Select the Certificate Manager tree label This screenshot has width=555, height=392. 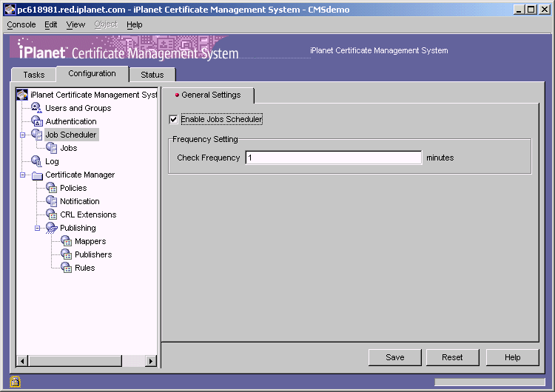click(80, 175)
